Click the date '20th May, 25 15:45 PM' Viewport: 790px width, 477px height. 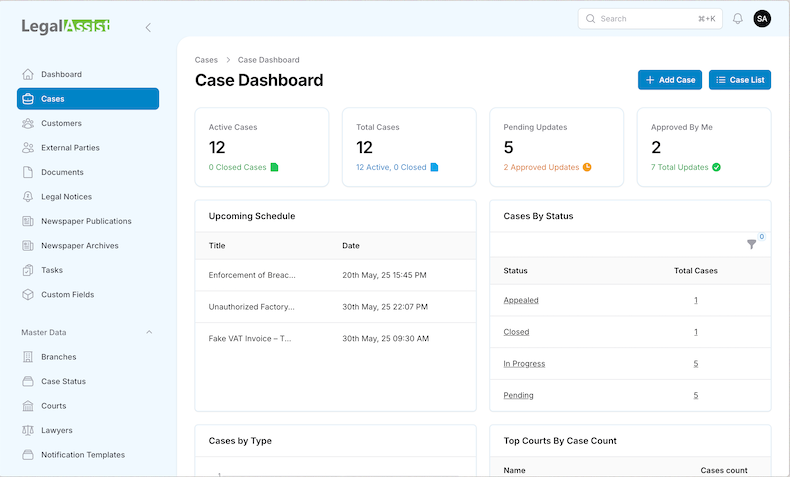pyautogui.click(x=384, y=275)
